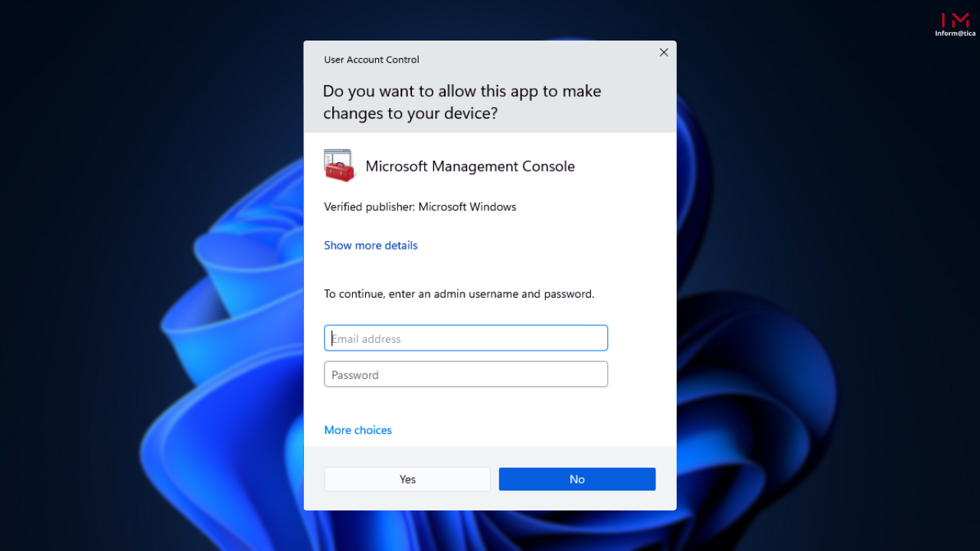Screen dimensions: 980x551
Task: Click the Microsoft Management Console toolbox icon
Action: pyautogui.click(x=340, y=165)
